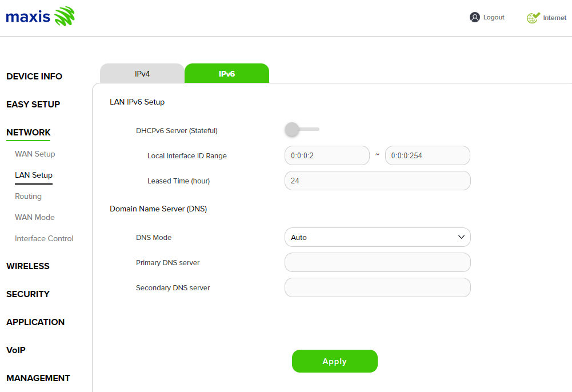Click the Internet status globe icon
This screenshot has width=572, height=392.
click(533, 18)
